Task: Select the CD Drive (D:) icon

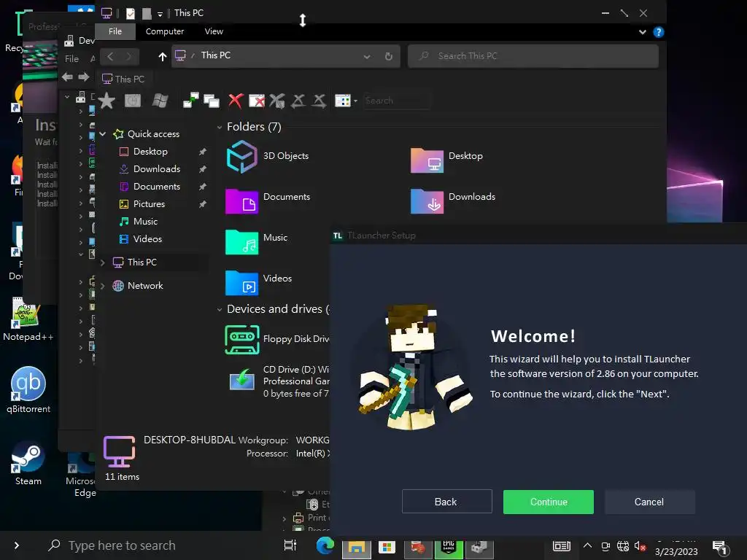Action: (x=242, y=380)
